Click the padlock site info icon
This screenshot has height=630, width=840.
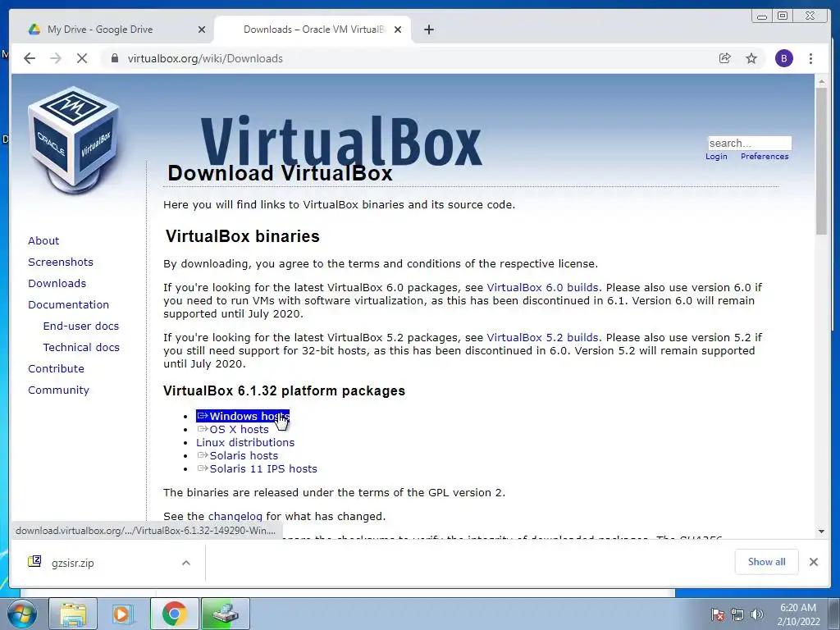pyautogui.click(x=115, y=58)
